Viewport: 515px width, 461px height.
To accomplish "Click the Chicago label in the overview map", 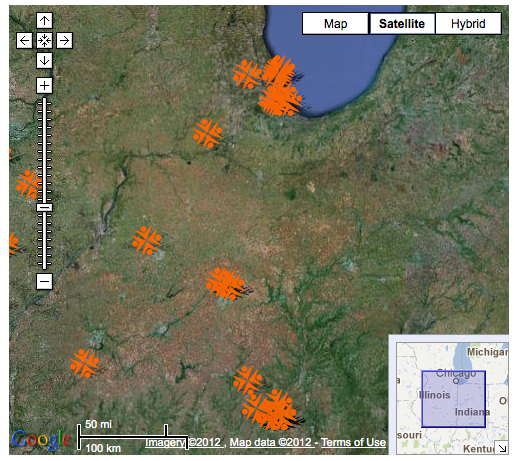I will [456, 373].
